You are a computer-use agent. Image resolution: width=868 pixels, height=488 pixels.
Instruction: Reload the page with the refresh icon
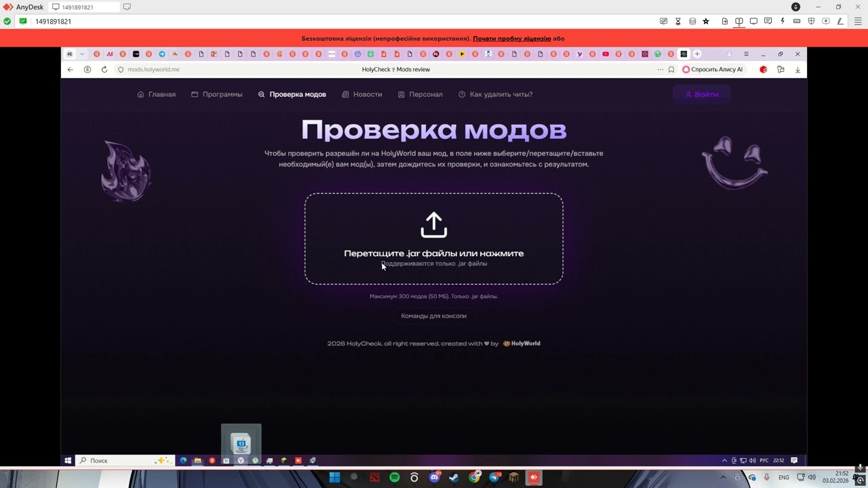tap(104, 69)
